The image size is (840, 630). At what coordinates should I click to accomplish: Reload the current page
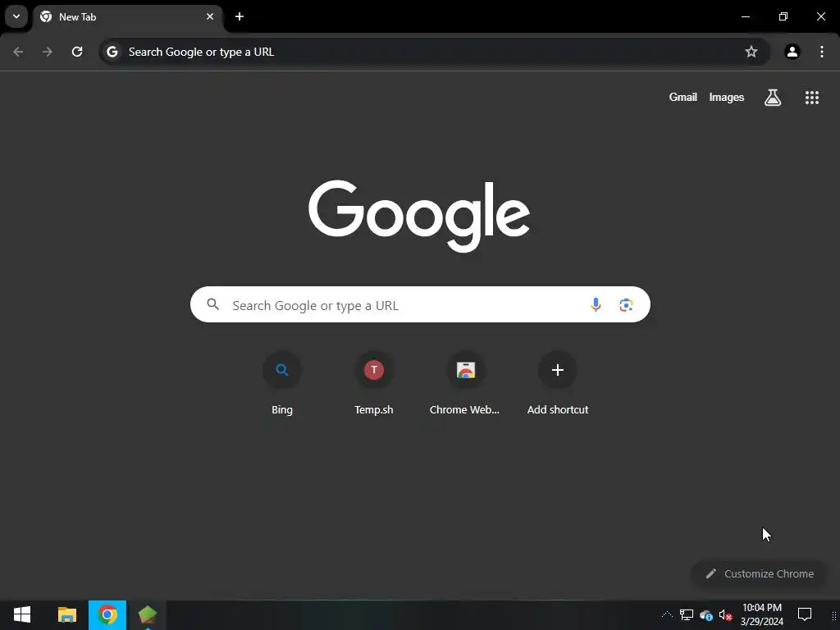(x=77, y=52)
